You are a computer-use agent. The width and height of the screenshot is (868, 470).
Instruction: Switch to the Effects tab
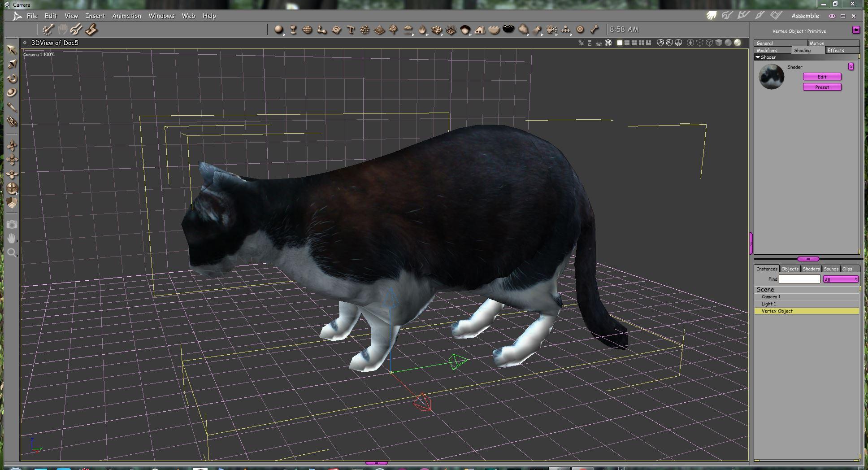click(x=842, y=50)
